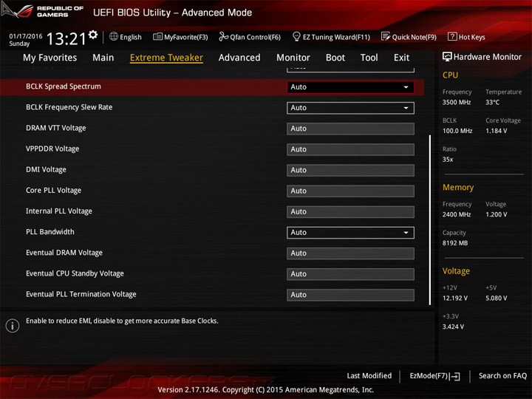This screenshot has width=532, height=399.
Task: Click the Capacity 8192 MB value
Action: click(455, 243)
